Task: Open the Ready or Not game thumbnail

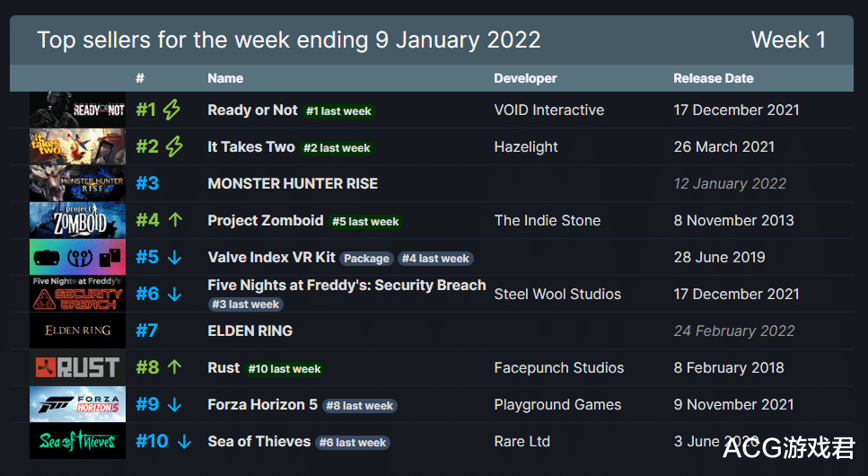Action: point(77,110)
